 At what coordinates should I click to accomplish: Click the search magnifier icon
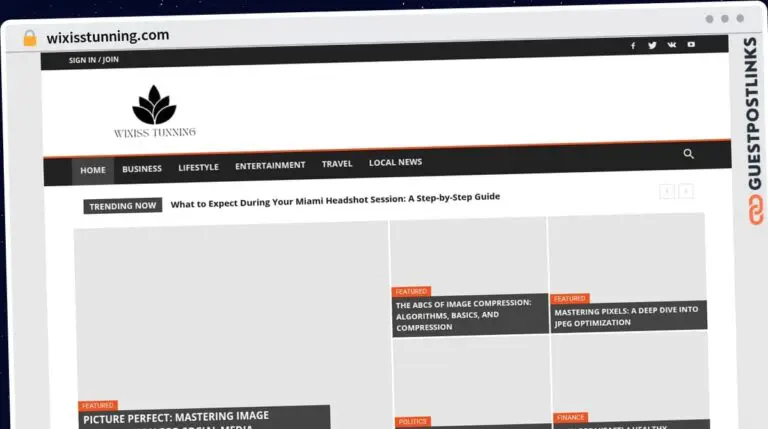tap(688, 154)
